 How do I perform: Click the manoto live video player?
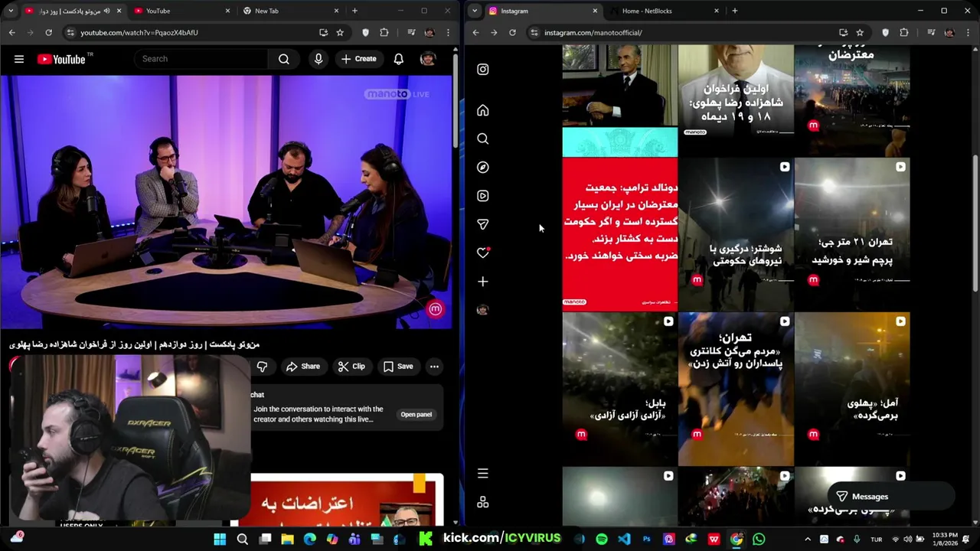pyautogui.click(x=226, y=202)
